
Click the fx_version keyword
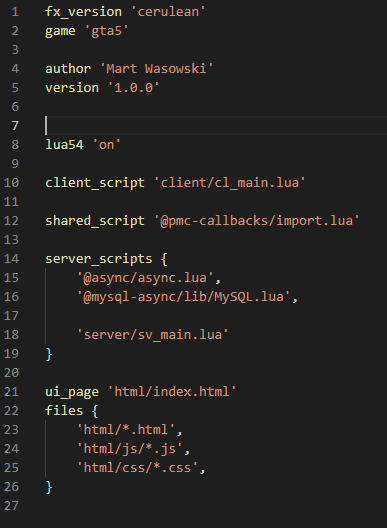click(84, 12)
